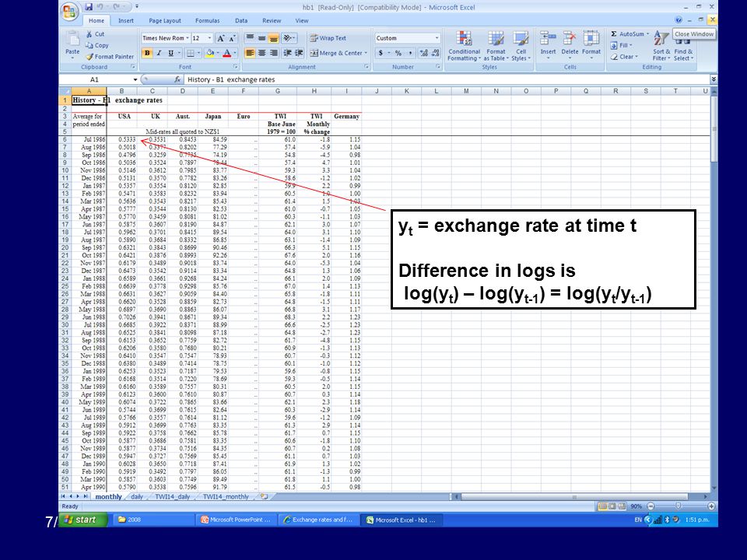Decrease decimal places
The image size is (747, 560).
pyautogui.click(x=435, y=54)
